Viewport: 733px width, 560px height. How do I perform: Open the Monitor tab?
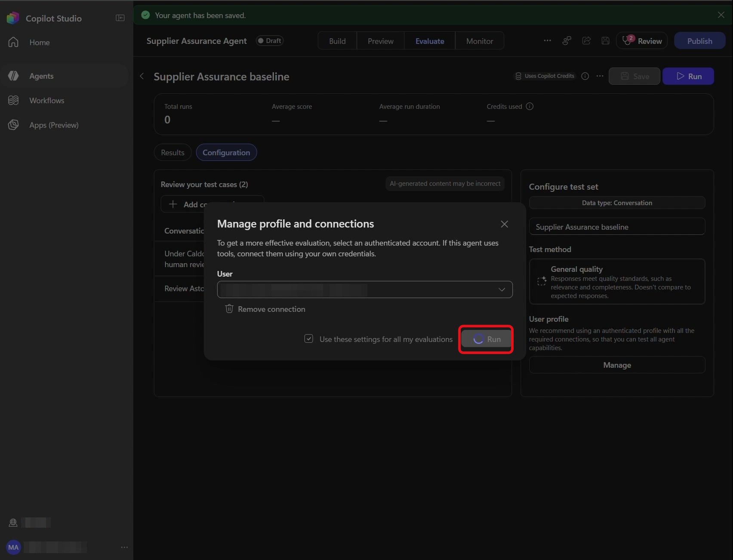480,41
